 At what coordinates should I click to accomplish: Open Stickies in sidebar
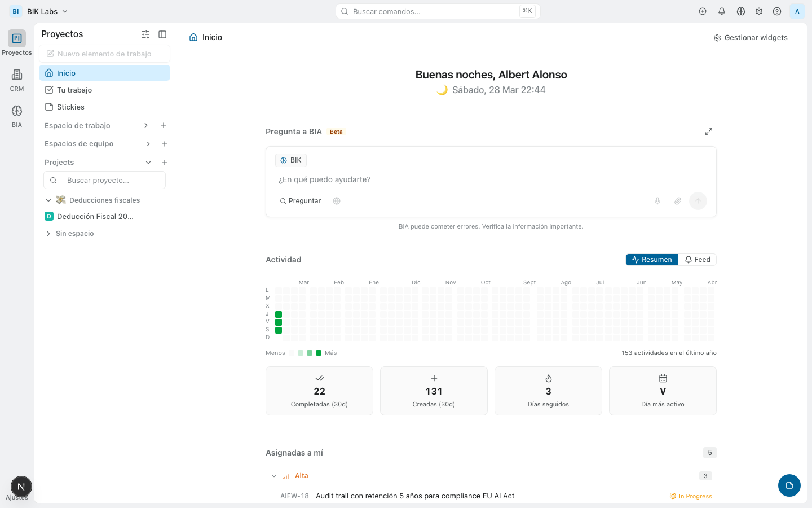(70, 107)
